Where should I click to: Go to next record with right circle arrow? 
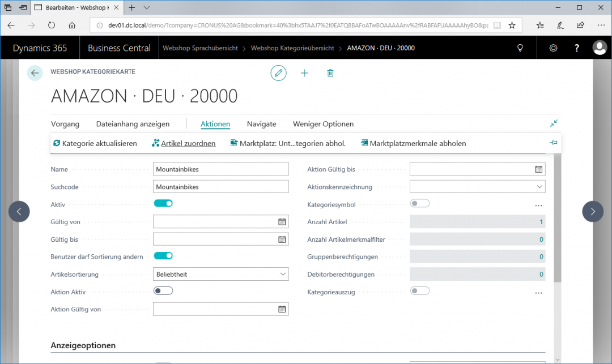coord(593,211)
